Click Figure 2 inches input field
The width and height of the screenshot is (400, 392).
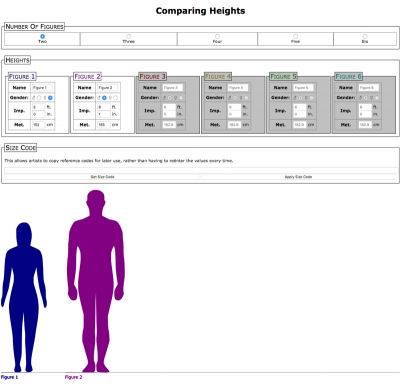[104, 114]
